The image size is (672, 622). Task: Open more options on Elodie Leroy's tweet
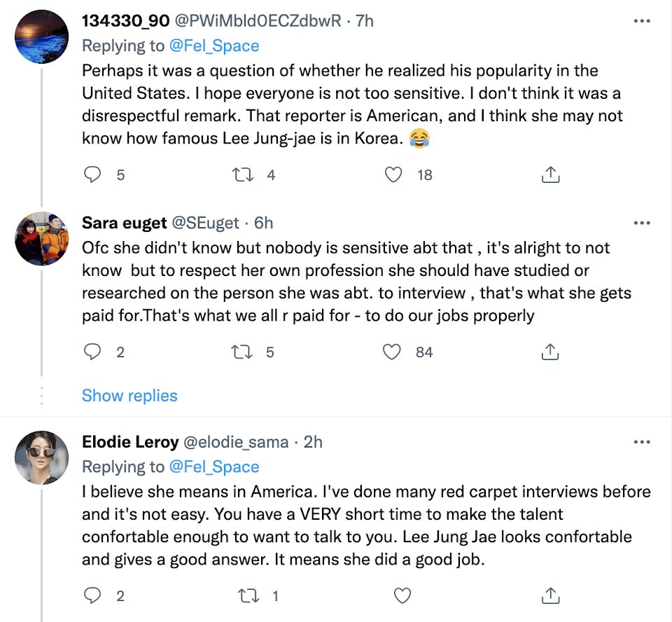(x=641, y=442)
